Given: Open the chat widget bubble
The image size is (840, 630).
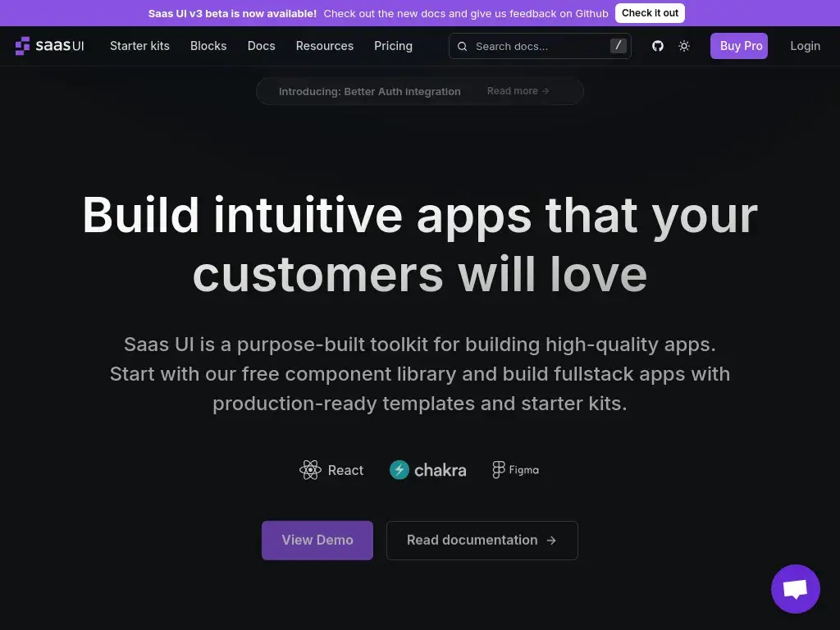Looking at the screenshot, I should click(795, 589).
